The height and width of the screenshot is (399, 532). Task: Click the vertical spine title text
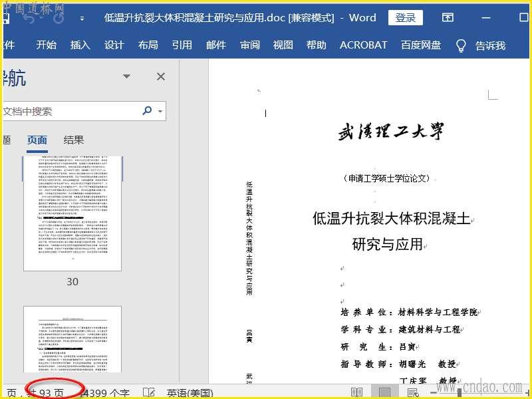pyautogui.click(x=249, y=238)
